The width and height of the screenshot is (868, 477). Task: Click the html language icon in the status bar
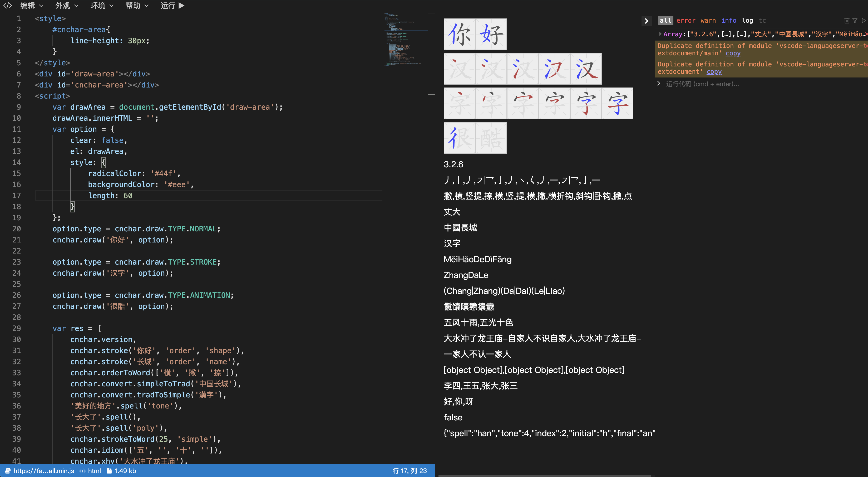tap(82, 471)
